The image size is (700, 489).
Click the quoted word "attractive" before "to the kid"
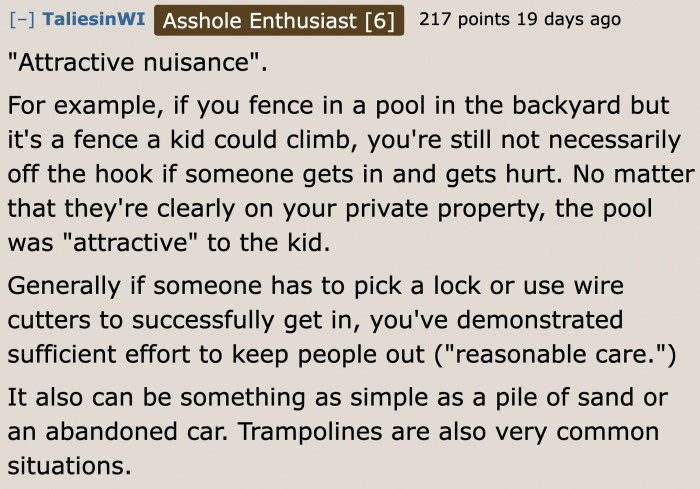pyautogui.click(x=130, y=243)
